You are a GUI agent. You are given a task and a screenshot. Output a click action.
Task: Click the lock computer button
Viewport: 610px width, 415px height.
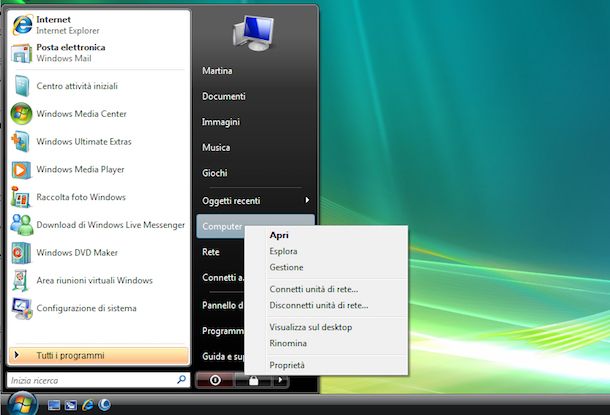(x=253, y=380)
